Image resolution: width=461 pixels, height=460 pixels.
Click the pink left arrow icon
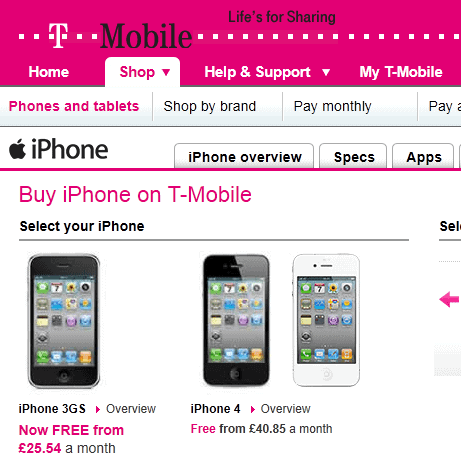click(449, 299)
